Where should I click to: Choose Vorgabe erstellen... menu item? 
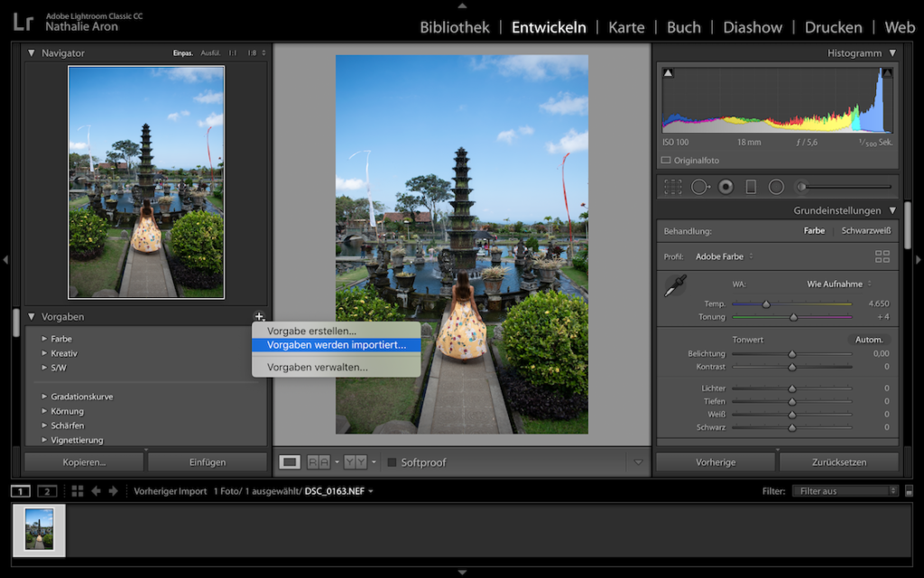pos(336,331)
